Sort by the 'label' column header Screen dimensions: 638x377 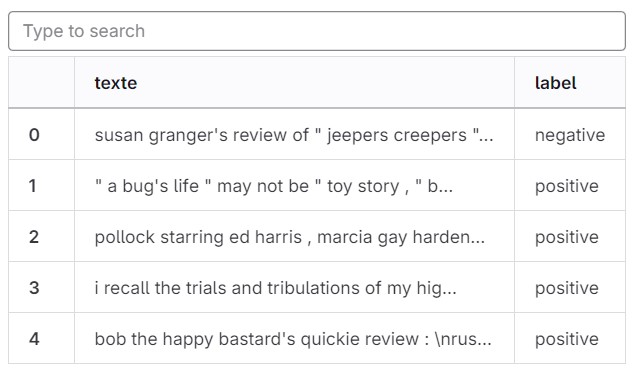[x=555, y=83]
